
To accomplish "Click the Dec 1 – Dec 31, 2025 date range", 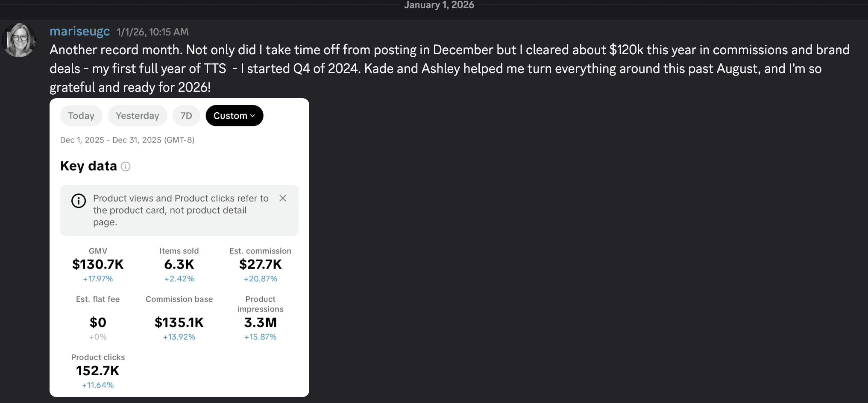I will (x=127, y=140).
